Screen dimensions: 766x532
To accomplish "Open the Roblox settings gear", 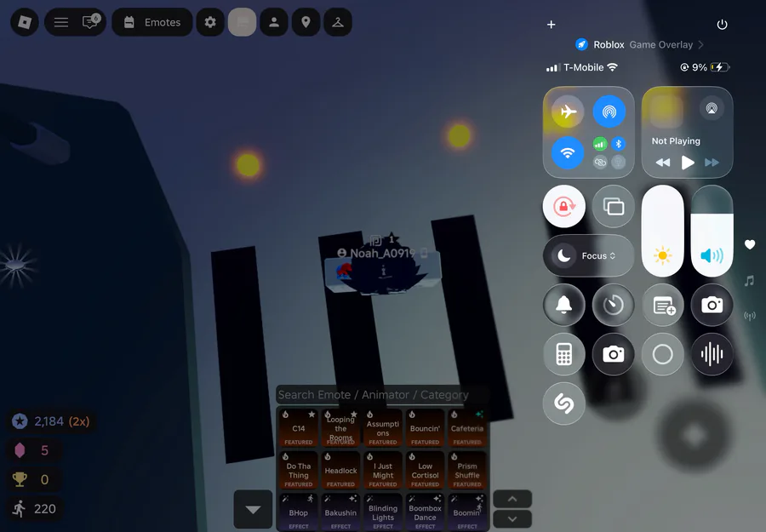I will point(210,22).
